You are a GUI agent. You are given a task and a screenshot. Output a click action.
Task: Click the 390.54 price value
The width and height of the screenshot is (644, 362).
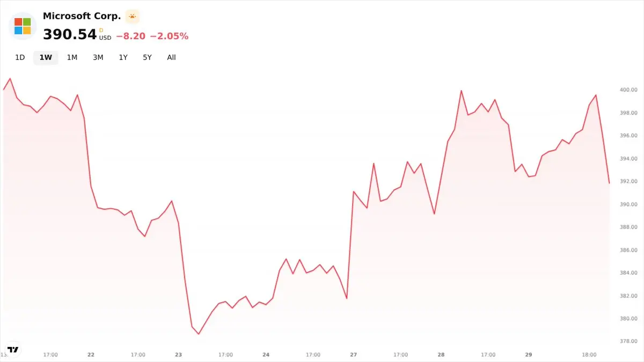click(x=70, y=35)
